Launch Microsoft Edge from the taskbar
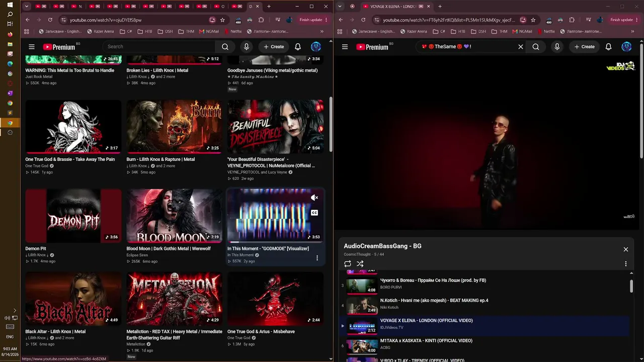The width and height of the screenshot is (644, 362). pos(10,64)
